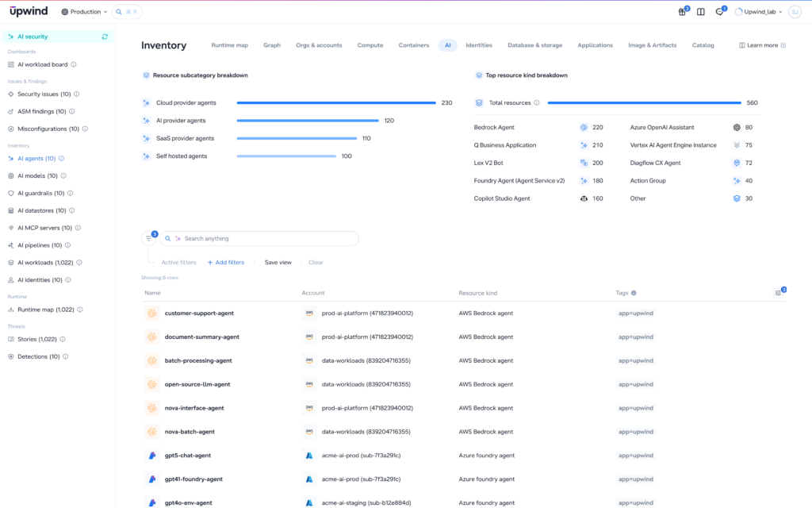Click info icon next to AI agents
Screen dimensions: 812x508
tap(62, 159)
